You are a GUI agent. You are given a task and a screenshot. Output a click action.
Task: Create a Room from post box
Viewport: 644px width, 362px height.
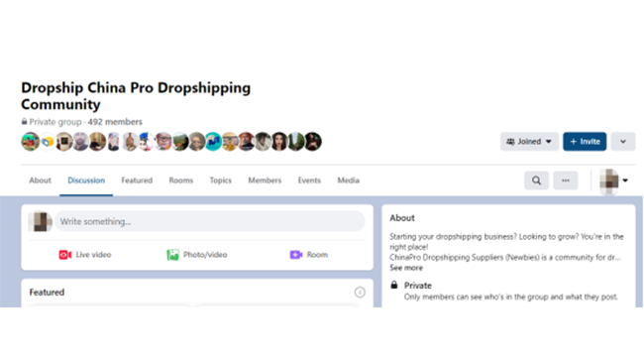pos(309,255)
